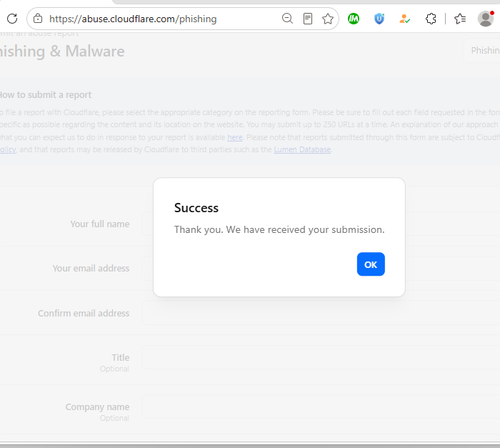This screenshot has height=448, width=500.
Task: Click the 'Your full name' label
Action: click(x=100, y=224)
